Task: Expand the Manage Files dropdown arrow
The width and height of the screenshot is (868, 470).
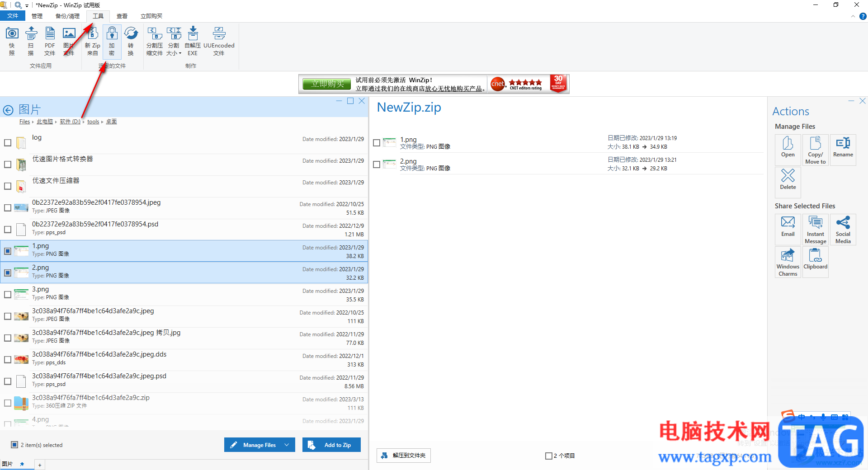Action: tap(287, 445)
